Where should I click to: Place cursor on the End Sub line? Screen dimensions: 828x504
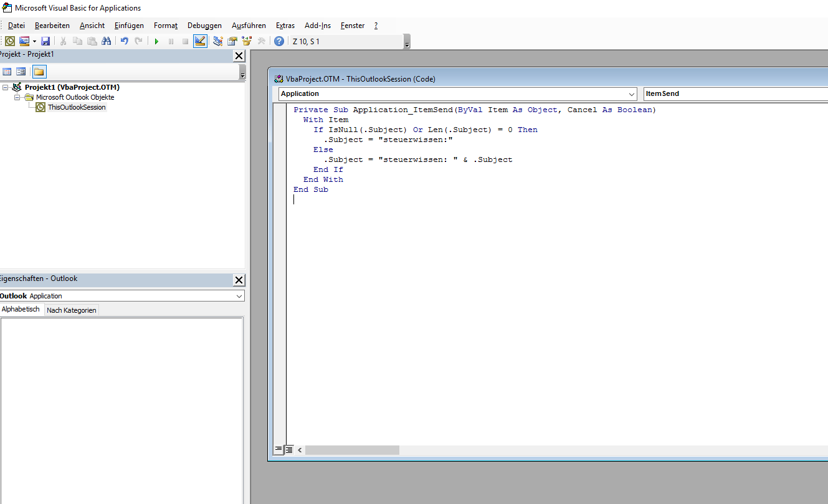click(x=311, y=189)
